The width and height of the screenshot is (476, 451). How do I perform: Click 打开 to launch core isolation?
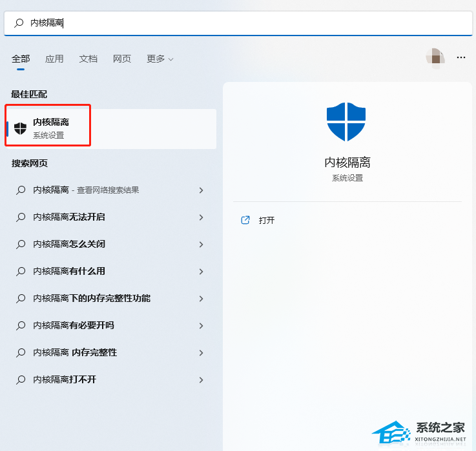pyautogui.click(x=267, y=221)
